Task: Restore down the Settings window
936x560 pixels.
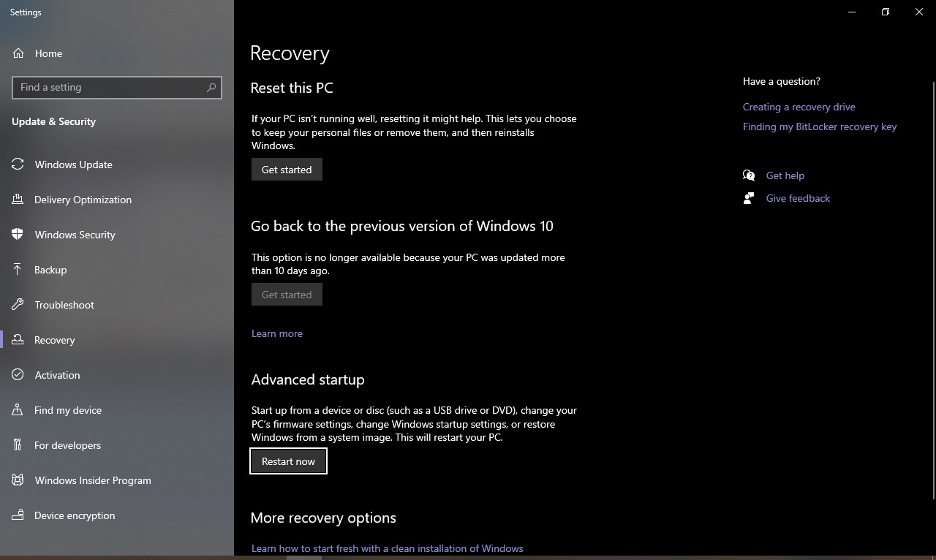Action: [886, 12]
